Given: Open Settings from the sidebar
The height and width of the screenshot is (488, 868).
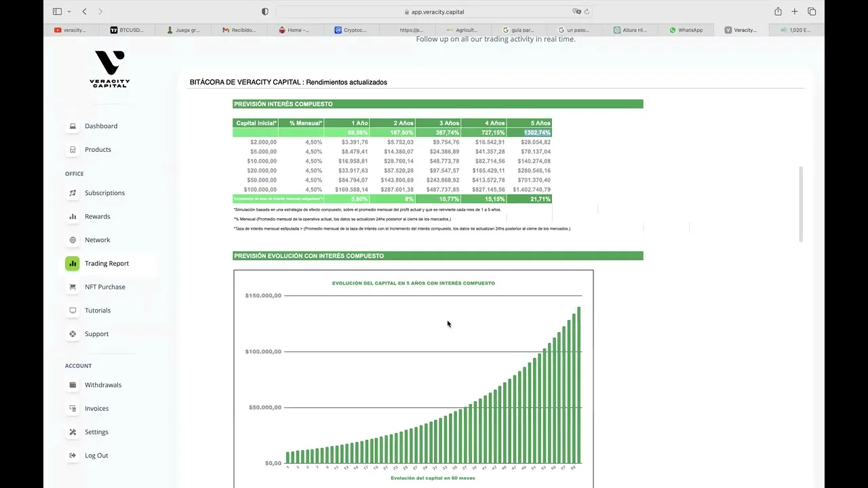Looking at the screenshot, I should coord(96,432).
